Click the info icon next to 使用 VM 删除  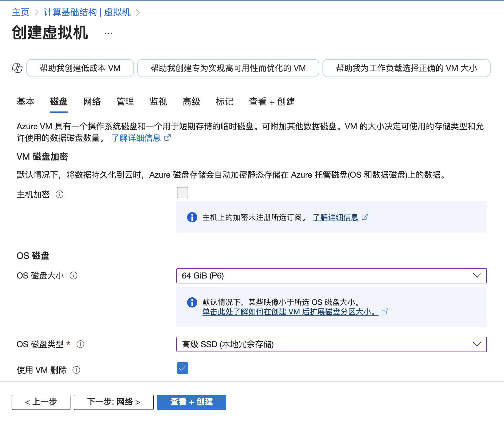point(76,370)
